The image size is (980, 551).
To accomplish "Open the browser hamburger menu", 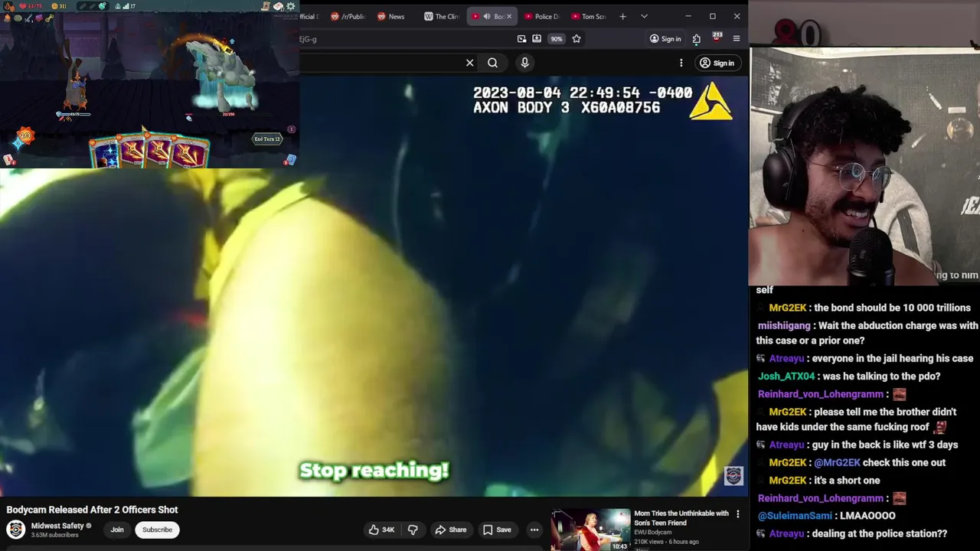I will [x=737, y=39].
